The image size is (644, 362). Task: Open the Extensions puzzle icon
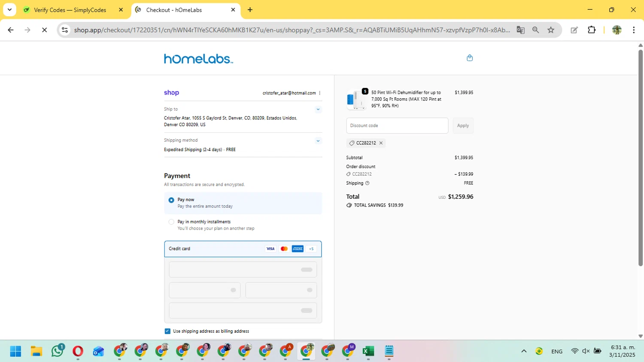[x=592, y=30]
